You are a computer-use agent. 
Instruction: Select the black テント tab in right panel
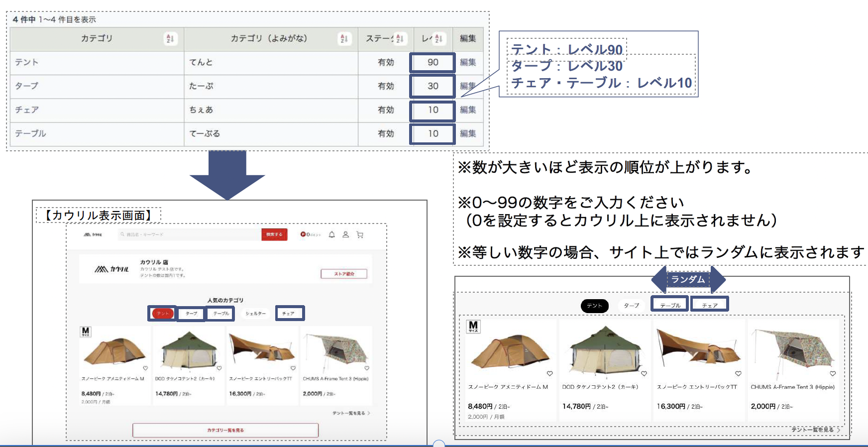594,306
